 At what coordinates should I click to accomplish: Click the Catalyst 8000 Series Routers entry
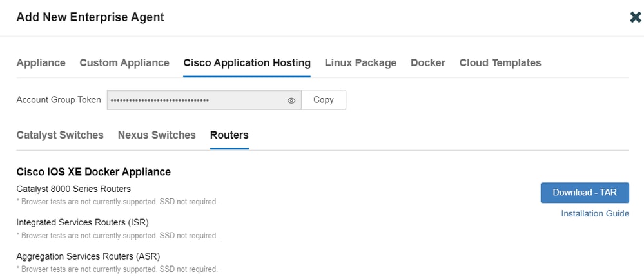(x=73, y=189)
